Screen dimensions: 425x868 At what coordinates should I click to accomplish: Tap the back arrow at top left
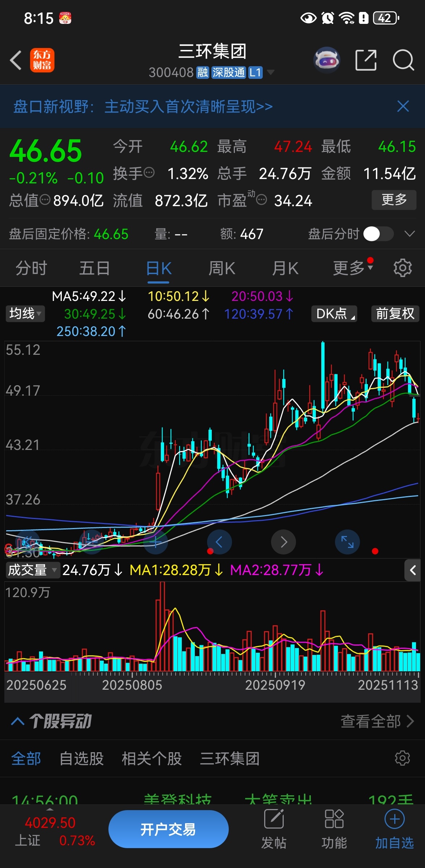click(x=16, y=60)
